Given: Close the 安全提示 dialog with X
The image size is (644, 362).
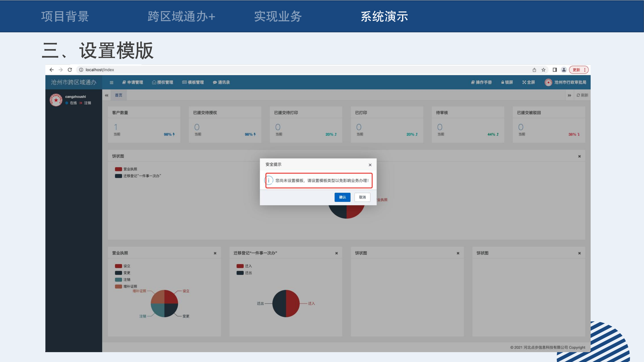Looking at the screenshot, I should (370, 165).
